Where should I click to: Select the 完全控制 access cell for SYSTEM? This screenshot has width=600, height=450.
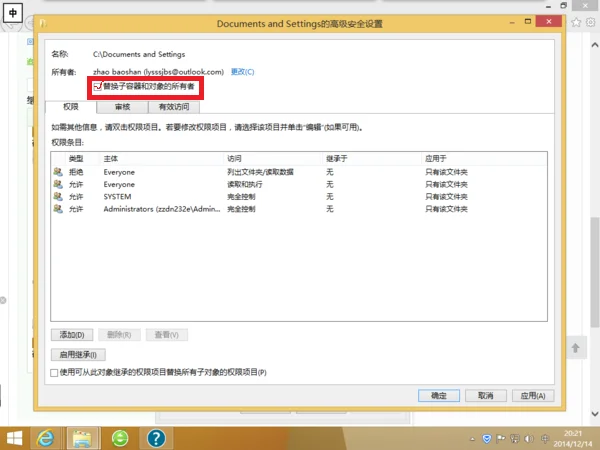click(241, 197)
